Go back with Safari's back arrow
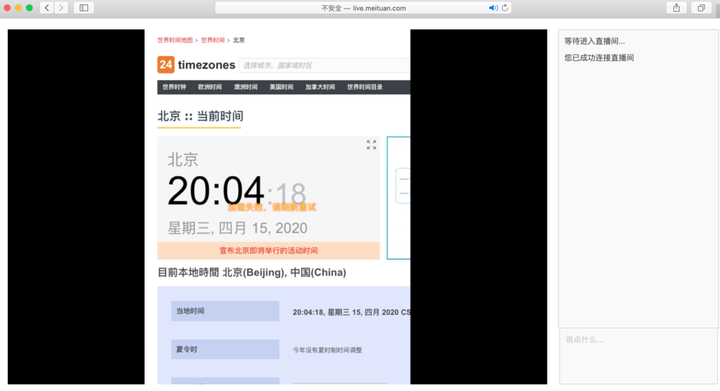 click(x=47, y=8)
